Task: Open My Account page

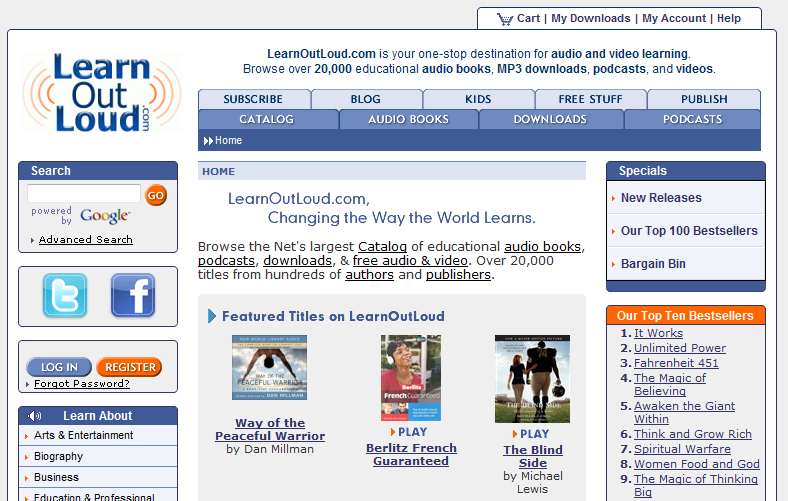Action: click(674, 19)
